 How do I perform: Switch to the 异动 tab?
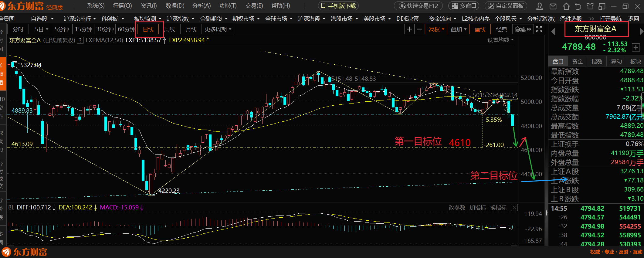(x=616, y=62)
